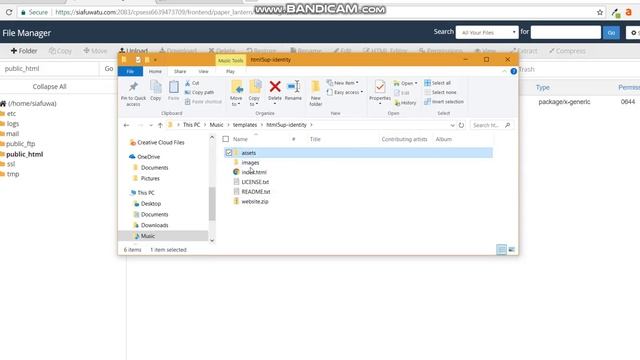The image size is (640, 360).
Task: Switch to details view icon in status bar
Action: coord(501,249)
